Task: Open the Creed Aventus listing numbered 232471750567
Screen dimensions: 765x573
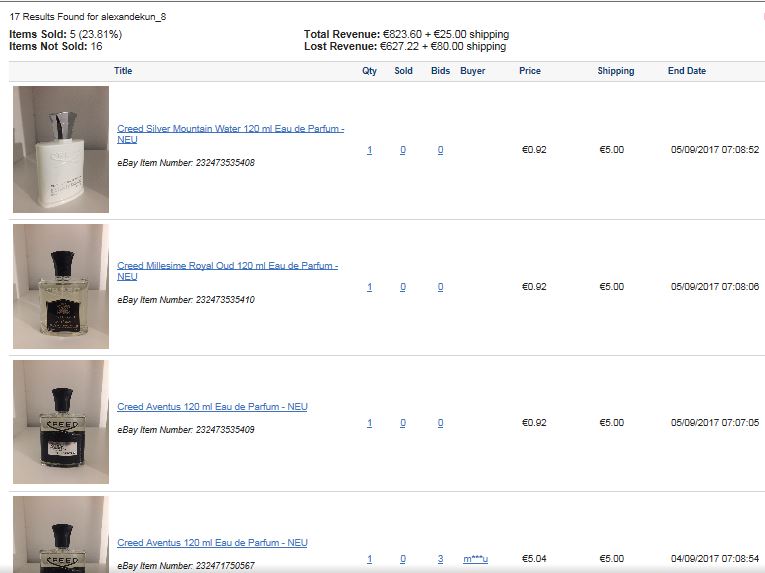Action: [x=212, y=543]
